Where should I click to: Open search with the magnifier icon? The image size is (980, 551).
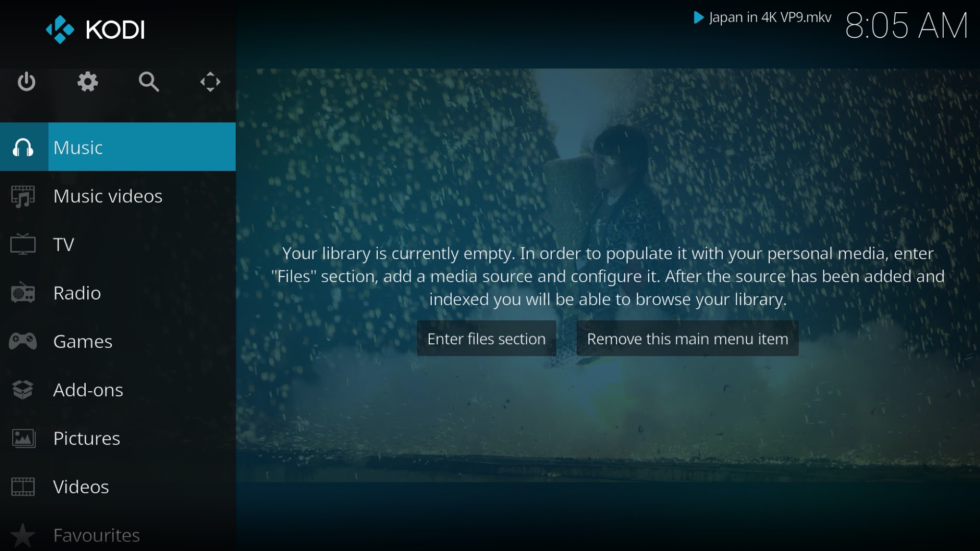coord(149,82)
